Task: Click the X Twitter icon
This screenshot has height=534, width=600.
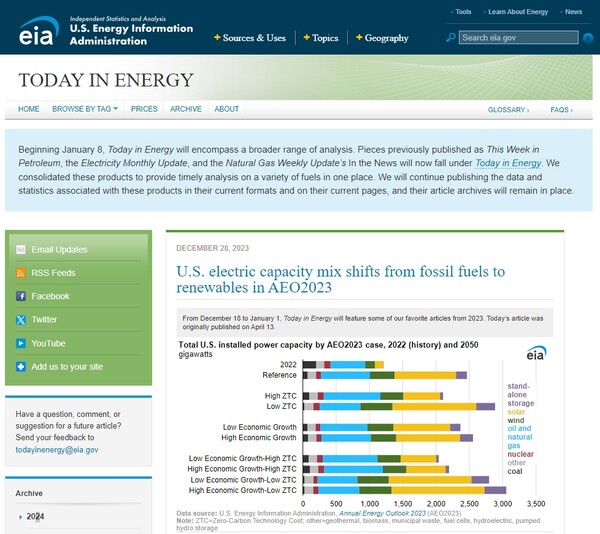Action: click(20, 320)
